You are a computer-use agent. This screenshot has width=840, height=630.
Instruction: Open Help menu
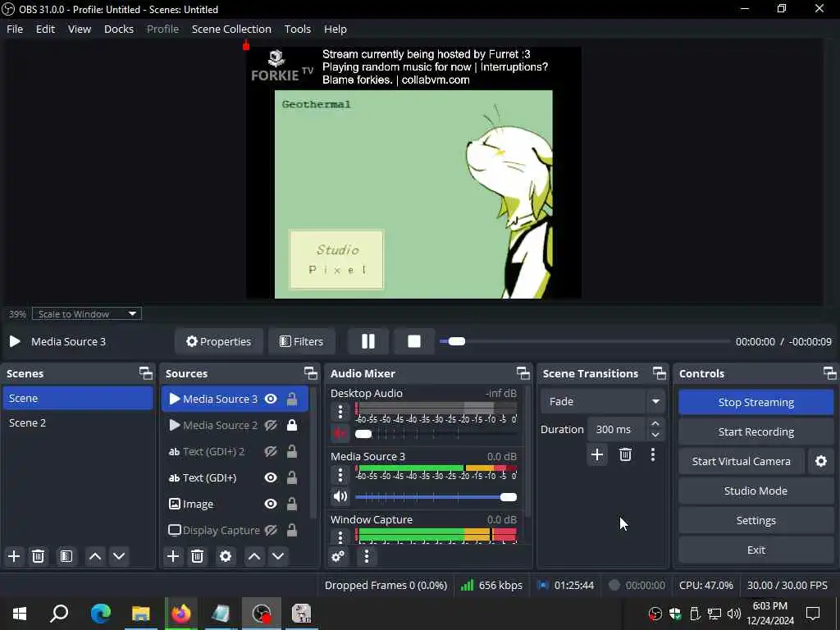[336, 29]
